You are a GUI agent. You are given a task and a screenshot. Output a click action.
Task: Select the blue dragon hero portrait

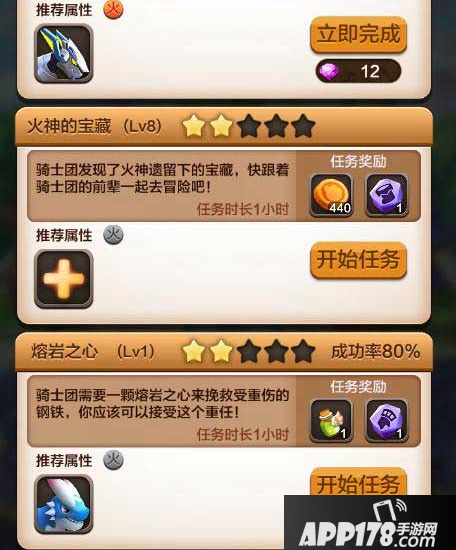click(63, 504)
